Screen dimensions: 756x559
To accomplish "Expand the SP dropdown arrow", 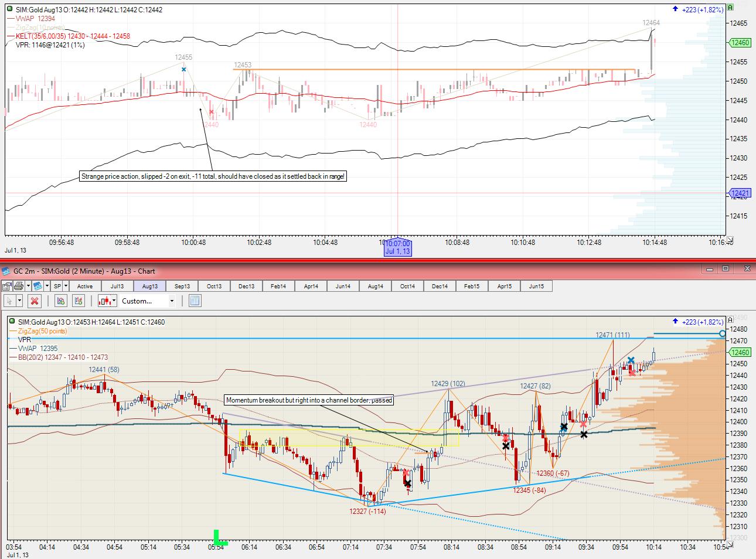I will tap(66, 286).
